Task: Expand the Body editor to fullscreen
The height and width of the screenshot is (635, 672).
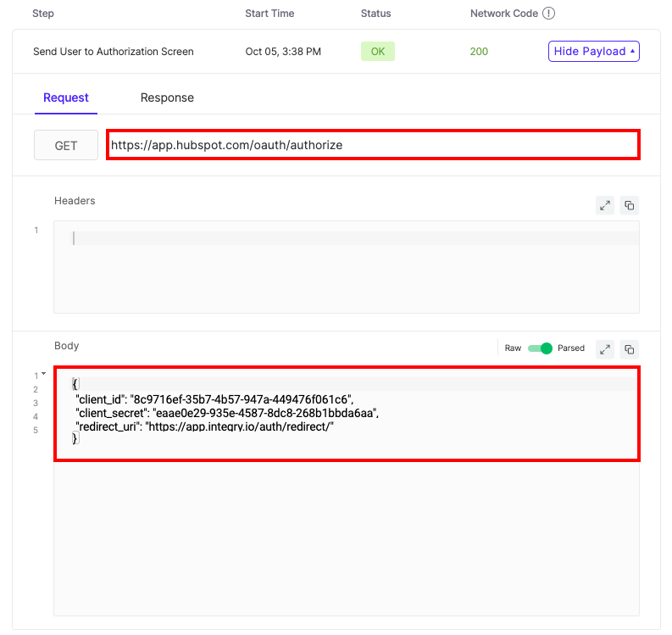Action: click(x=605, y=349)
